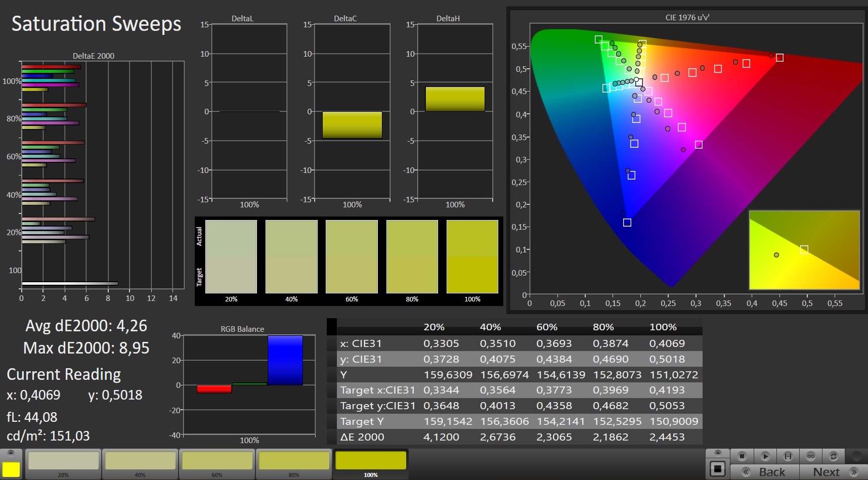The height and width of the screenshot is (480, 868).
Task: Click the ΔE 2000 row label
Action: [362, 437]
